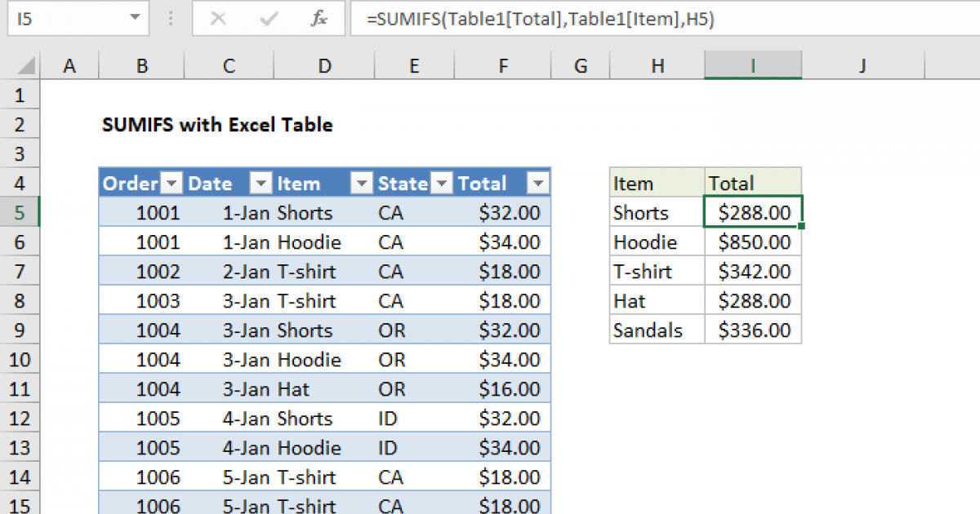Open the Item column filter dropdown
The image size is (980, 514).
(361, 183)
